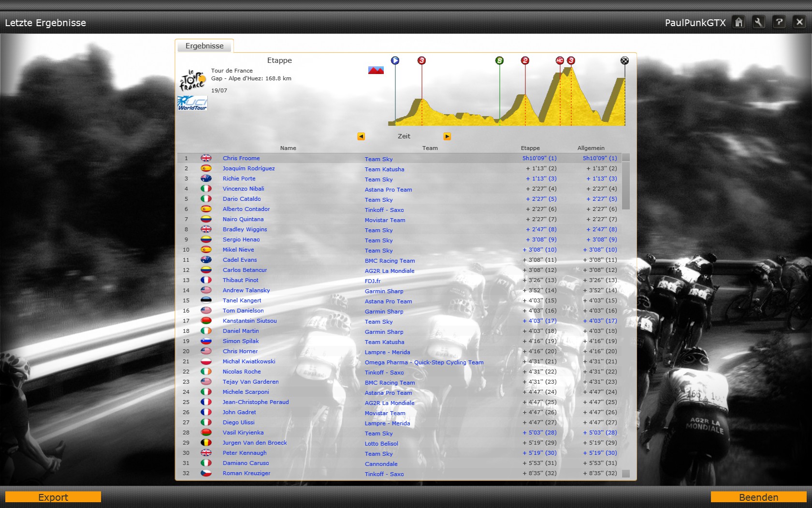Image resolution: width=812 pixels, height=508 pixels.
Task: Click the mountain stage type icon
Action: [376, 71]
